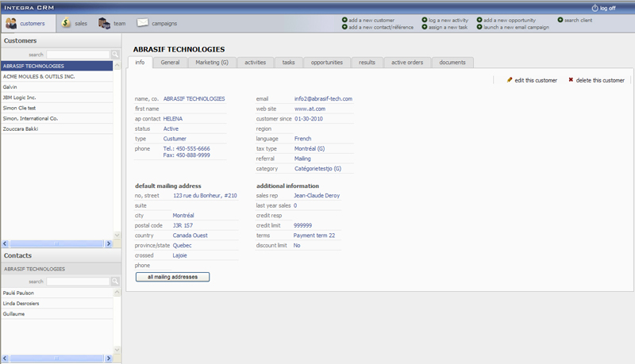Click launch a new email campaign link
635x364 pixels.
pyautogui.click(x=516, y=27)
